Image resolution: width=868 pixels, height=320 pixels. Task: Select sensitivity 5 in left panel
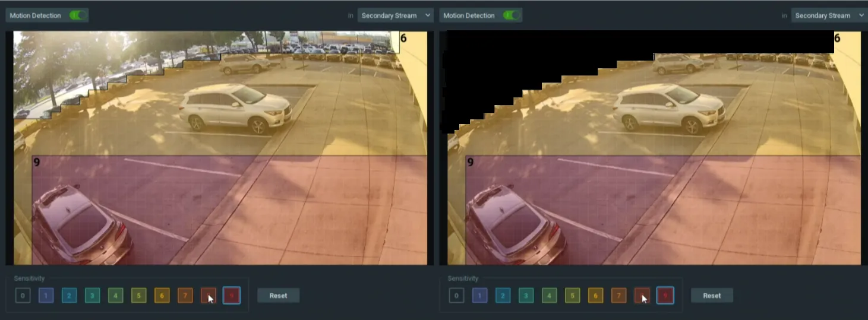[x=138, y=295]
